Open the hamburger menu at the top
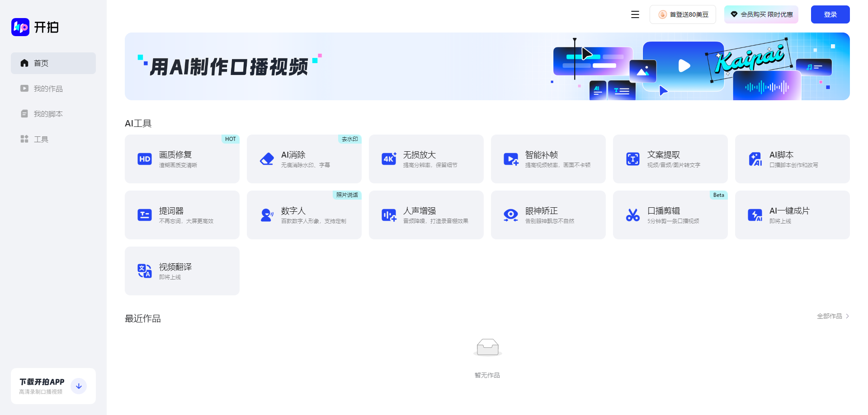Viewport: 868px width, 415px height. point(635,14)
